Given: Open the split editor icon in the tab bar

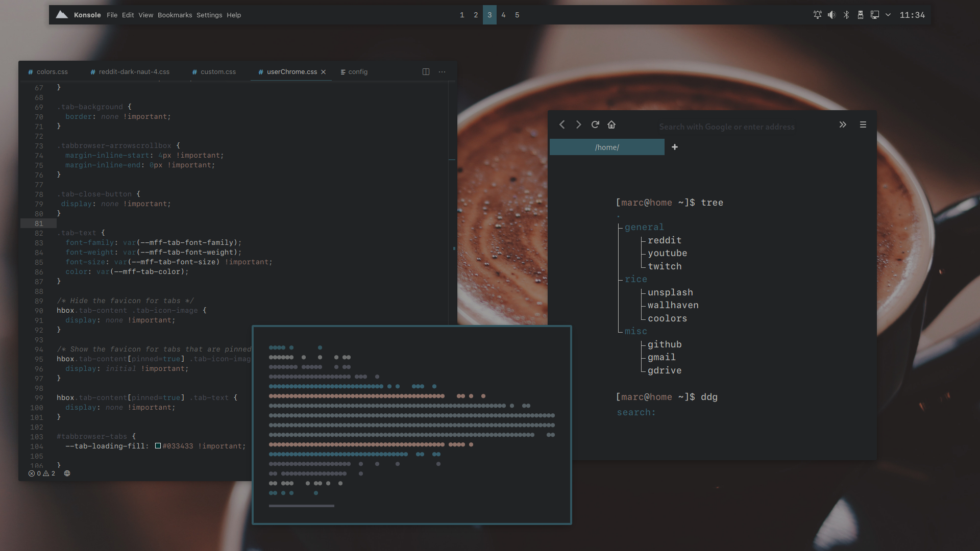Looking at the screenshot, I should tap(426, 71).
